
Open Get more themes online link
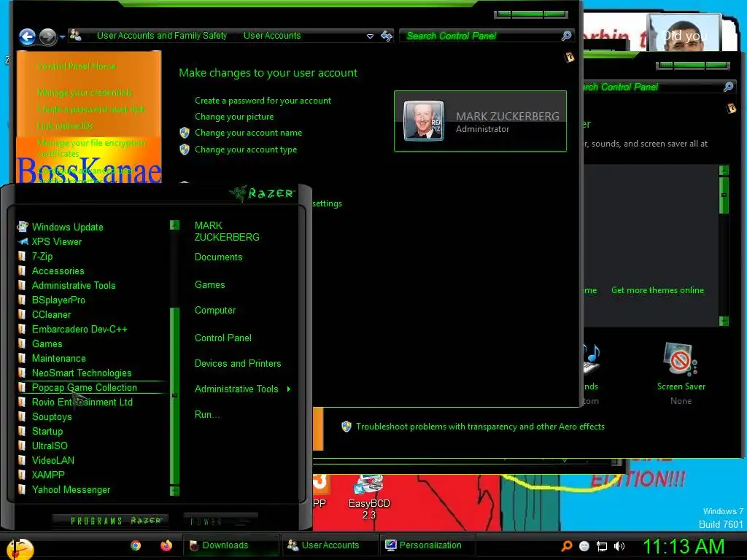[x=657, y=290]
